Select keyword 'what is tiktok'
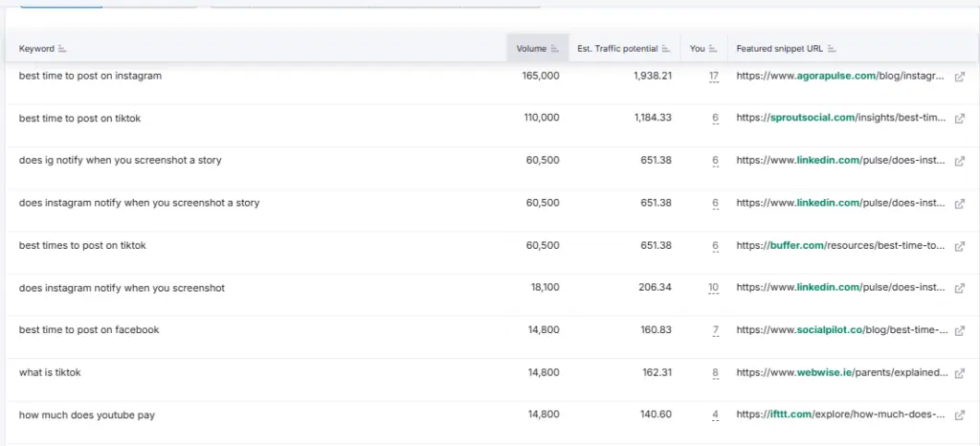The image size is (980, 446). click(50, 372)
